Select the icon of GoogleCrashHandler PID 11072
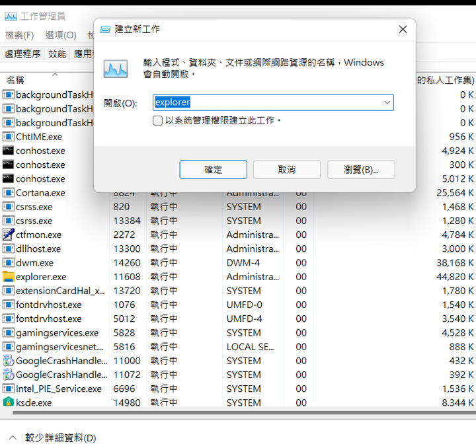The image size is (476, 448). pyautogui.click(x=8, y=375)
